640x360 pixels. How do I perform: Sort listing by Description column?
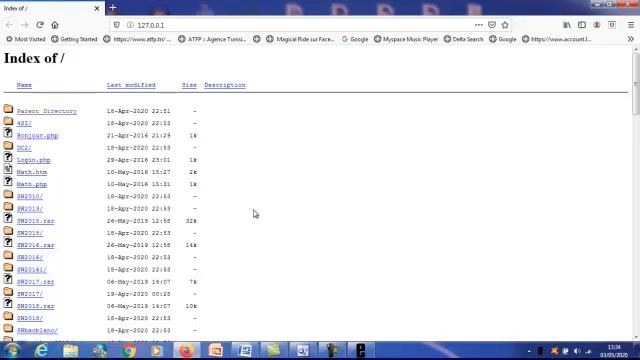225,85
